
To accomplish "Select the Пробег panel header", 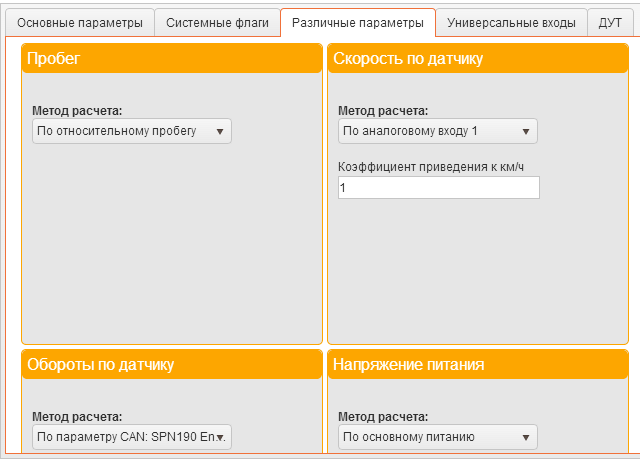I will 172,58.
